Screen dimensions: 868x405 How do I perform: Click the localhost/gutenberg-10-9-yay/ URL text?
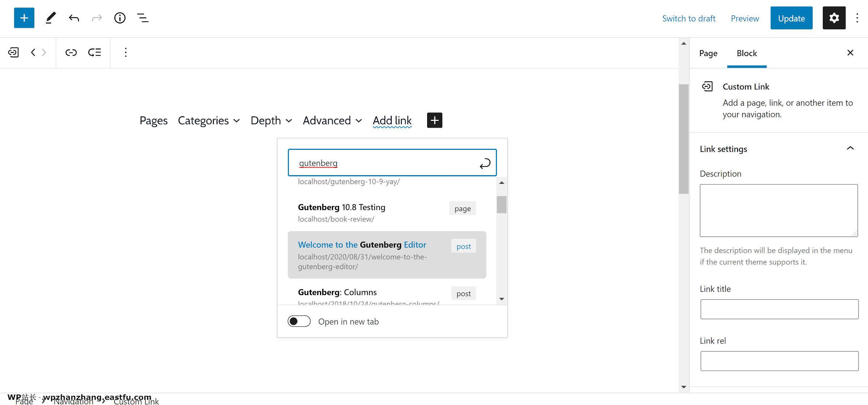349,182
